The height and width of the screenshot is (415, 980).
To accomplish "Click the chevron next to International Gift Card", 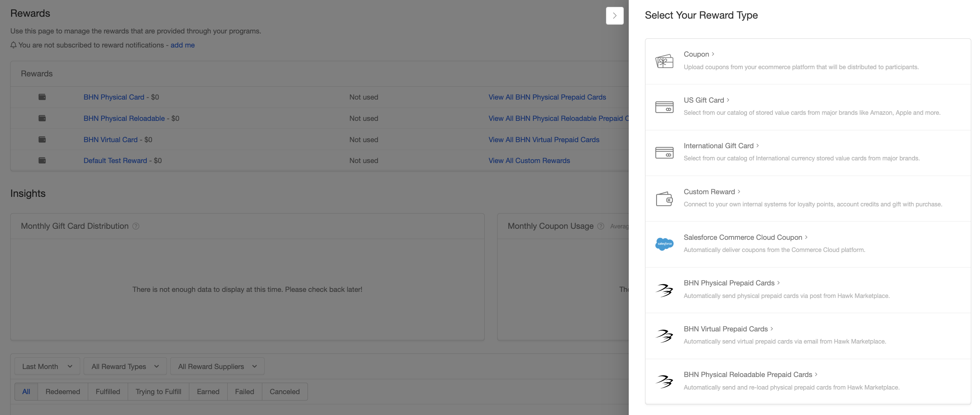I will pyautogui.click(x=758, y=146).
